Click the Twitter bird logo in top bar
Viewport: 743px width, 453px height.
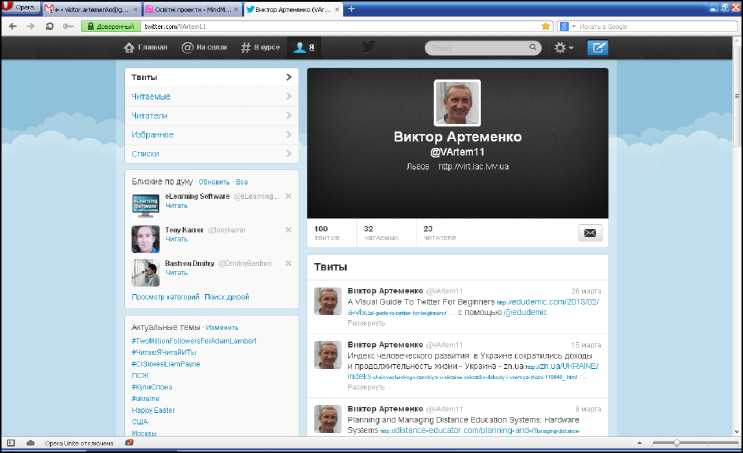pyautogui.click(x=368, y=47)
